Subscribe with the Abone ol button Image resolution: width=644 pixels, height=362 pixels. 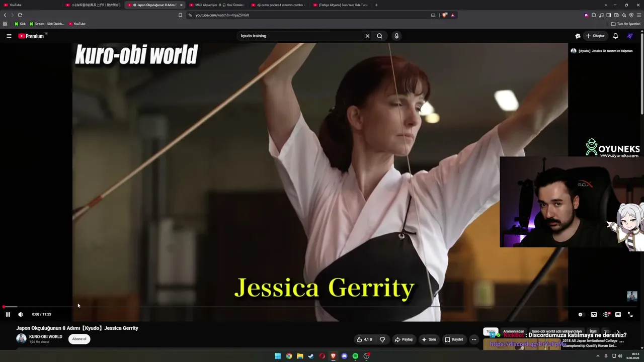coord(79,339)
